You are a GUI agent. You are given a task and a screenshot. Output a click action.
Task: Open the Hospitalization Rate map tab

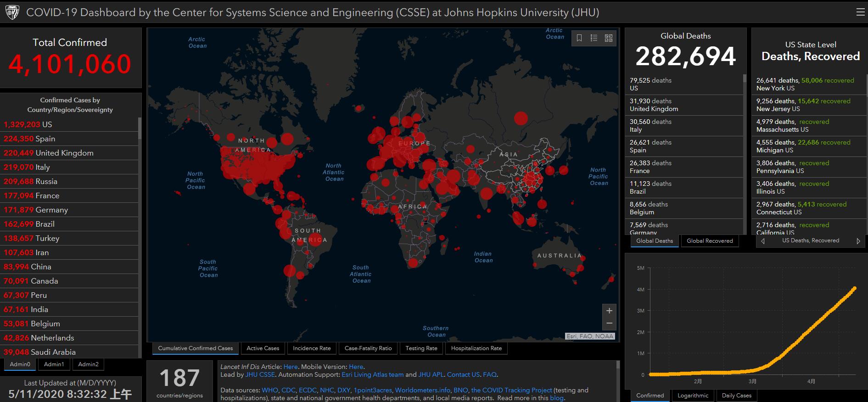tap(476, 348)
